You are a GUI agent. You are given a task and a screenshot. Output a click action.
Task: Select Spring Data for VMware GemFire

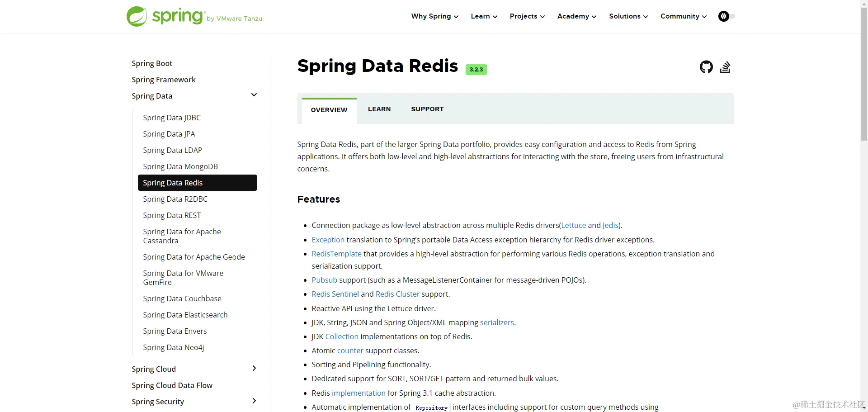(183, 278)
